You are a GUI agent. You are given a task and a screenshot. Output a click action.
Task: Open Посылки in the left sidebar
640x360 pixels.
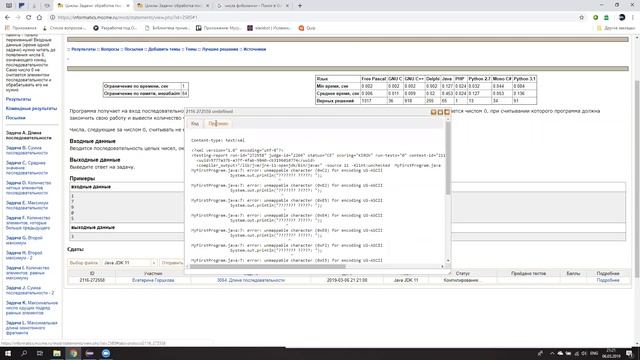tap(16, 118)
